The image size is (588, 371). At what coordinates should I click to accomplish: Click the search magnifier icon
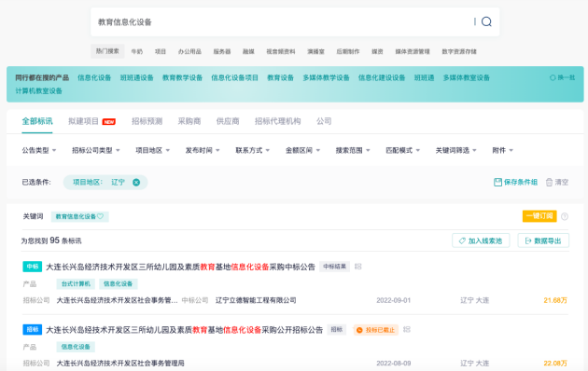[486, 21]
